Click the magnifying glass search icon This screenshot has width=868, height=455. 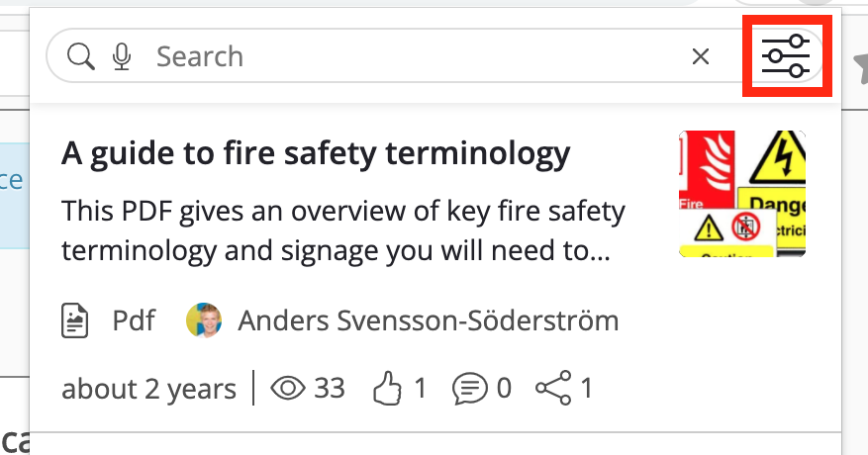81,56
